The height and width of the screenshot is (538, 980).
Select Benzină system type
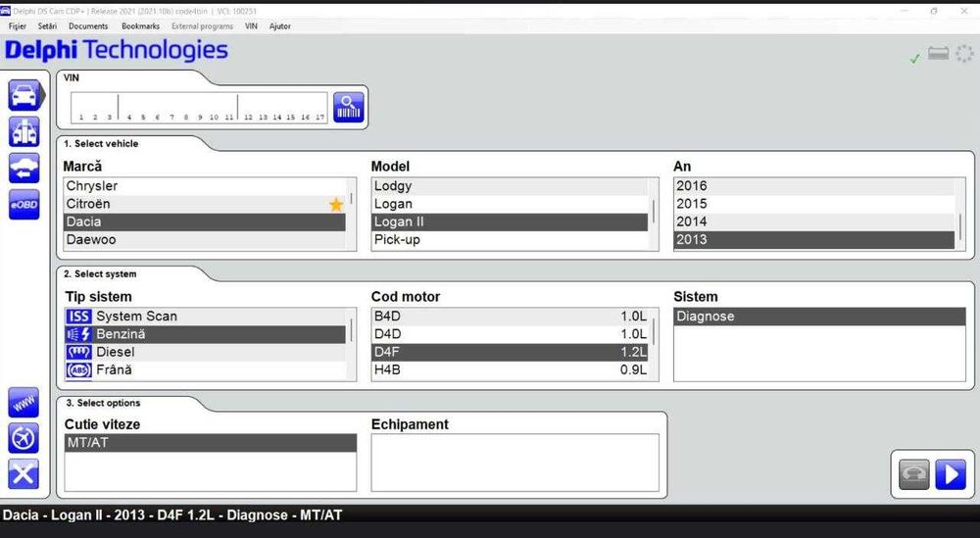click(x=205, y=334)
